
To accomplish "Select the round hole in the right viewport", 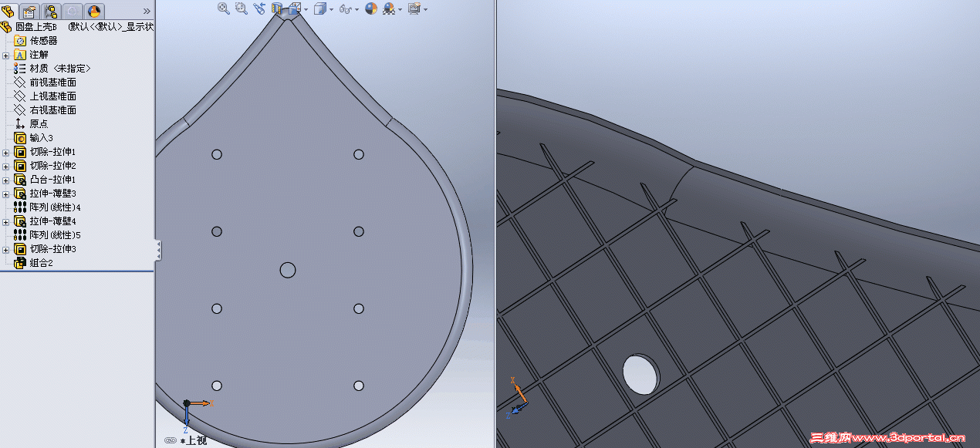I will pos(641,373).
